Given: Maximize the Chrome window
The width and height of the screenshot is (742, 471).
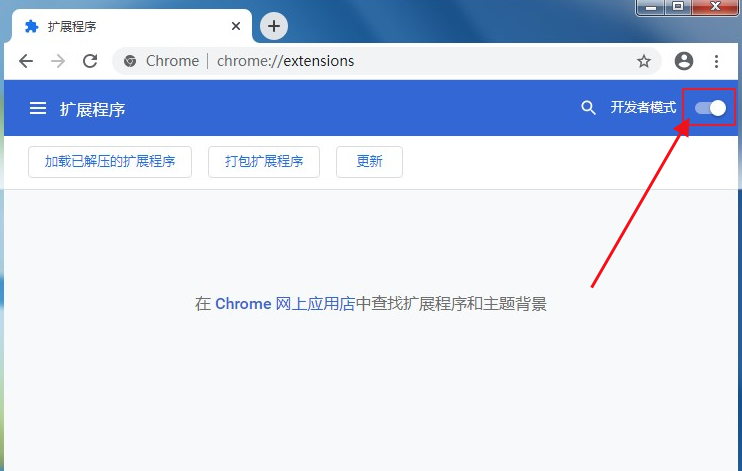Looking at the screenshot, I should 678,7.
